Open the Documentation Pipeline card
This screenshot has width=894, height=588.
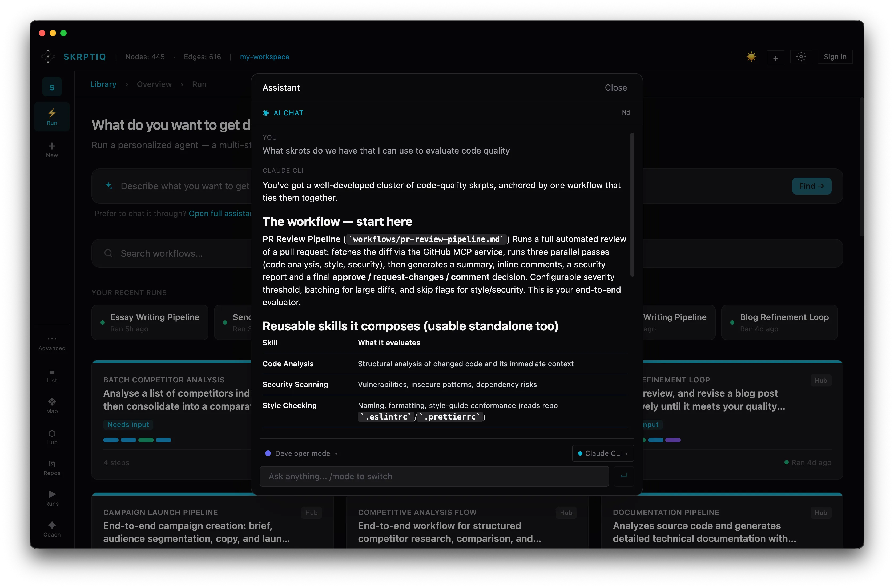(x=722, y=521)
